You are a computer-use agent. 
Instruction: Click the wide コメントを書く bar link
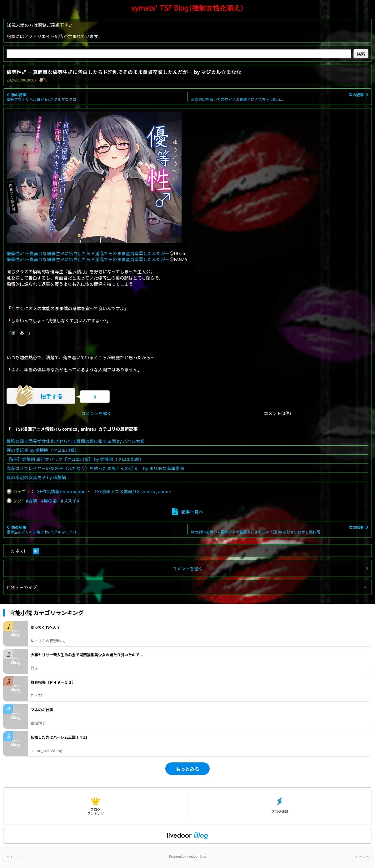(187, 568)
